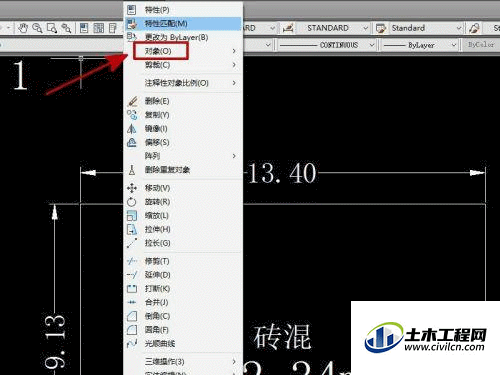The image size is (500, 375).
Task: Click the dimension style icon beside Standard
Action: [381, 28]
